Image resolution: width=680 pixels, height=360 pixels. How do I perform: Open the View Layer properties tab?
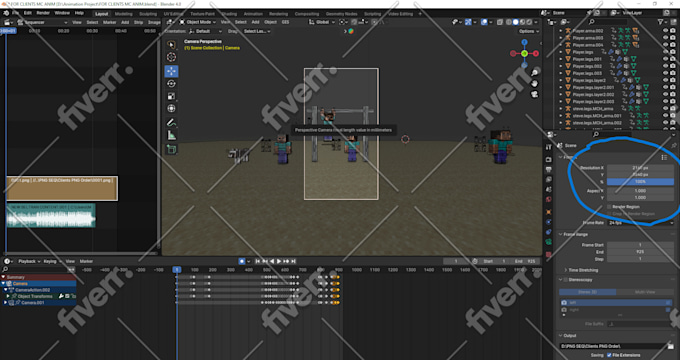pos(549,179)
